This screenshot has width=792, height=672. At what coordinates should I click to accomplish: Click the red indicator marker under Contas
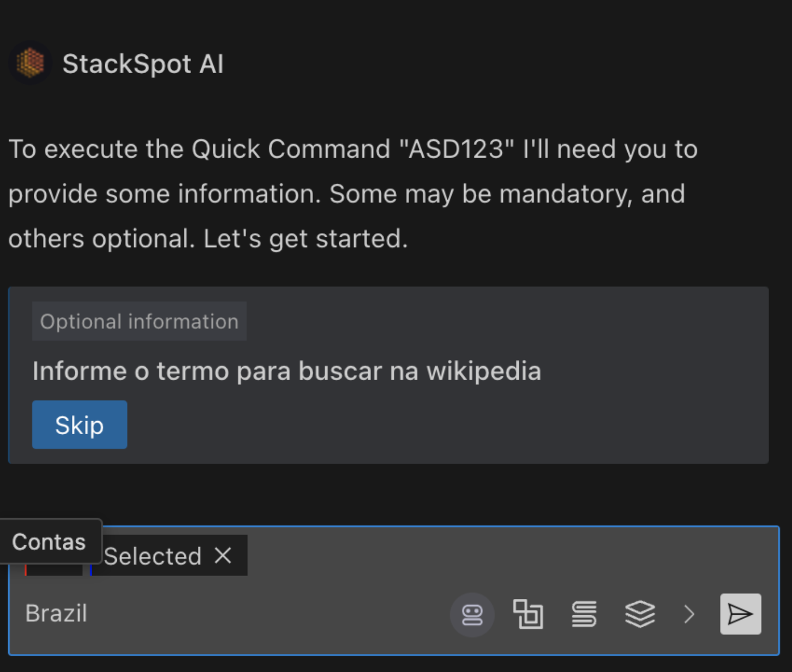(26, 571)
